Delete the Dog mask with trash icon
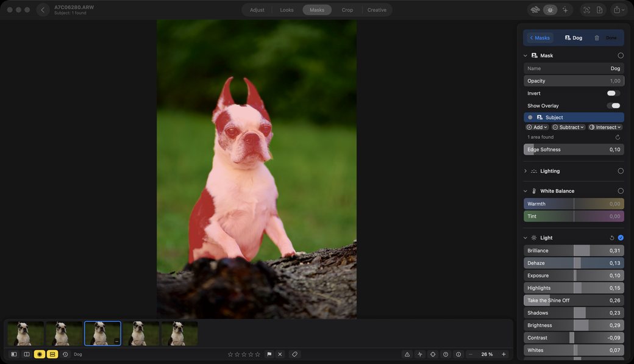Viewport: 634px width, 364px height. [596, 38]
